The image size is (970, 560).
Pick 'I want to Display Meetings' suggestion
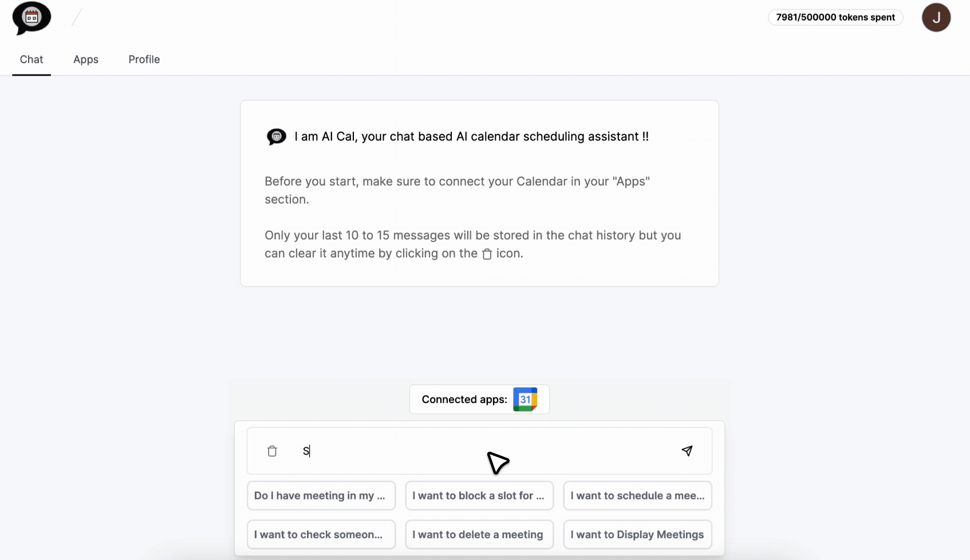[637, 535]
